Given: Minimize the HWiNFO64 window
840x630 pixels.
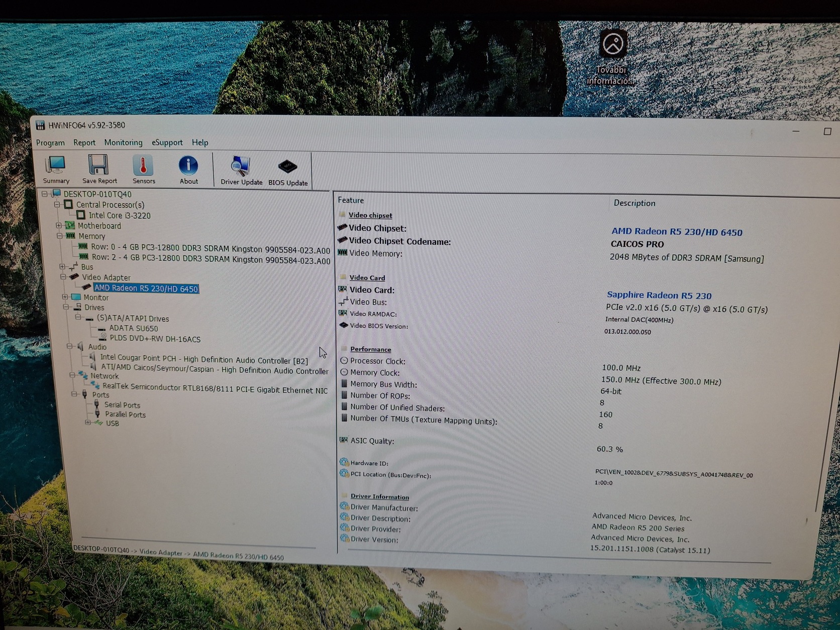Looking at the screenshot, I should pos(796,131).
